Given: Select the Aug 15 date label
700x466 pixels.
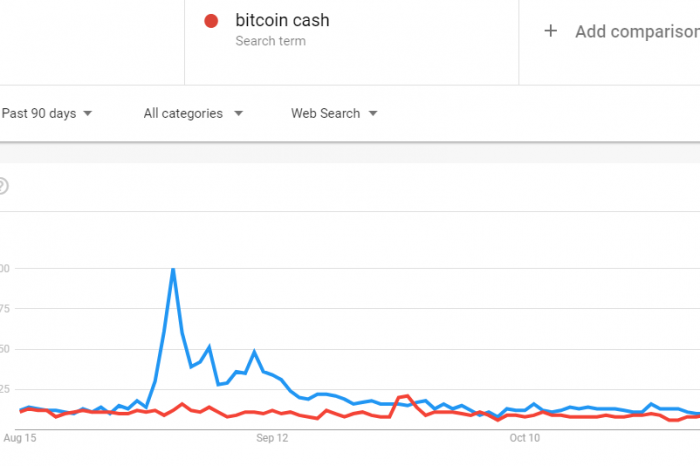Looking at the screenshot, I should point(20,438).
